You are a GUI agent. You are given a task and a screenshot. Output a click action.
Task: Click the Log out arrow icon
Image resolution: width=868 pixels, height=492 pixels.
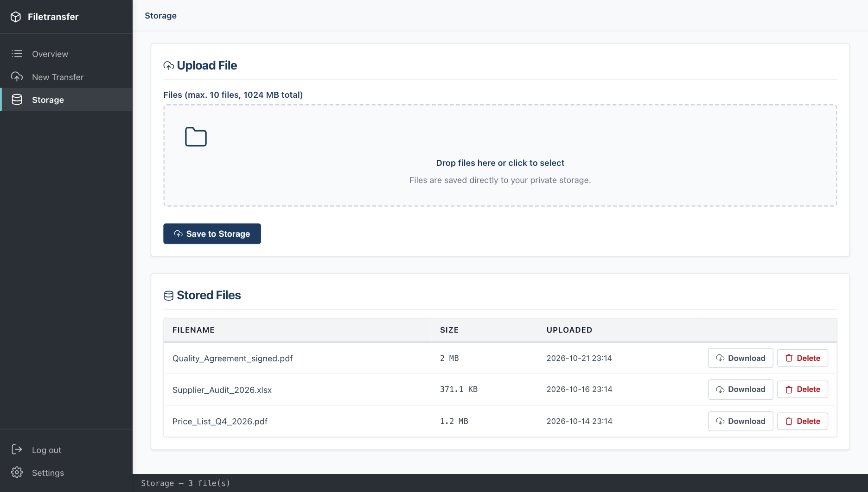(x=17, y=449)
